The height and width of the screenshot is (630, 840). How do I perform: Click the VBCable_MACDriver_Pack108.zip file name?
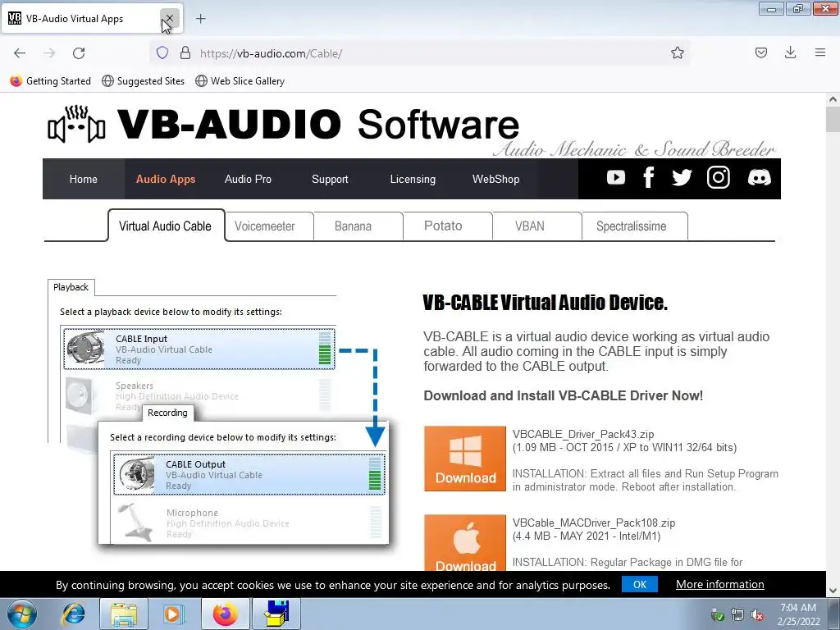pyautogui.click(x=594, y=523)
